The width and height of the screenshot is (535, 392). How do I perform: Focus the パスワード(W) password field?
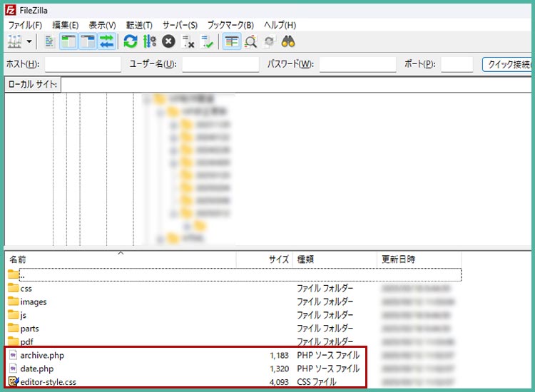tap(357, 64)
